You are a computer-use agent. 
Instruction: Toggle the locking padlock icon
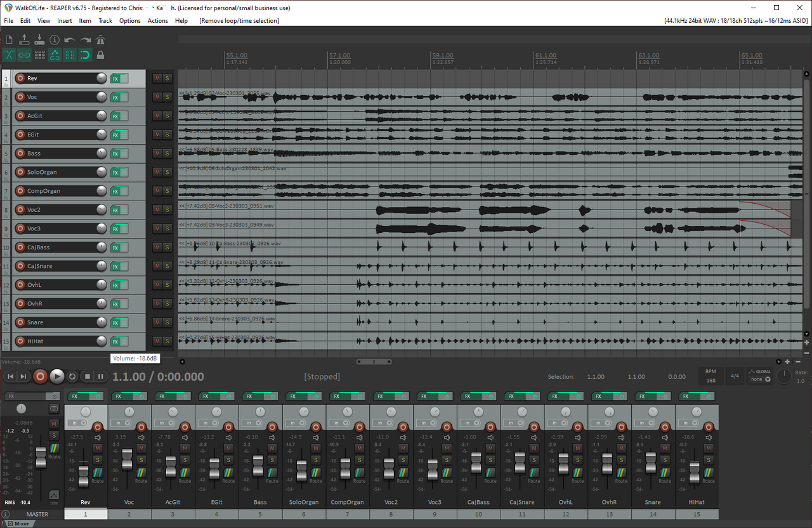tap(100, 55)
